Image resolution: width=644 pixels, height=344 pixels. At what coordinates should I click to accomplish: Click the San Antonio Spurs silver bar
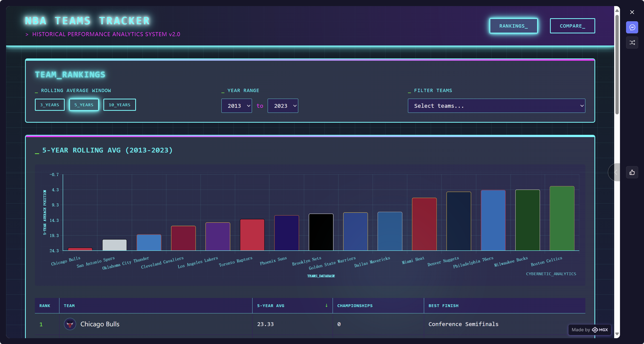[x=114, y=245]
